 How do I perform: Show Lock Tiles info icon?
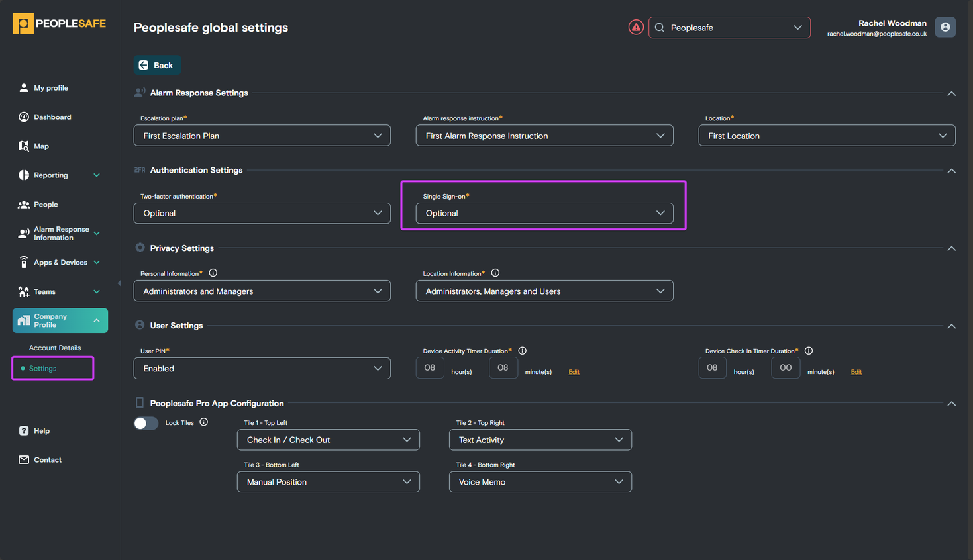(204, 422)
